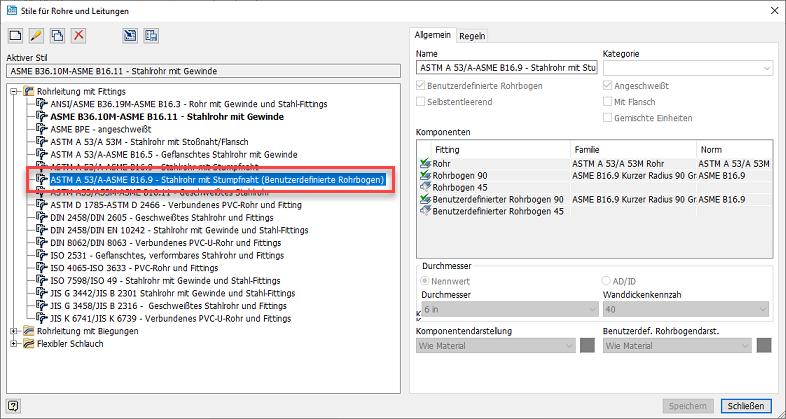Viewport: 786px width, 419px height.
Task: Click the Rohrbogen 45 component icon
Action: (426, 187)
